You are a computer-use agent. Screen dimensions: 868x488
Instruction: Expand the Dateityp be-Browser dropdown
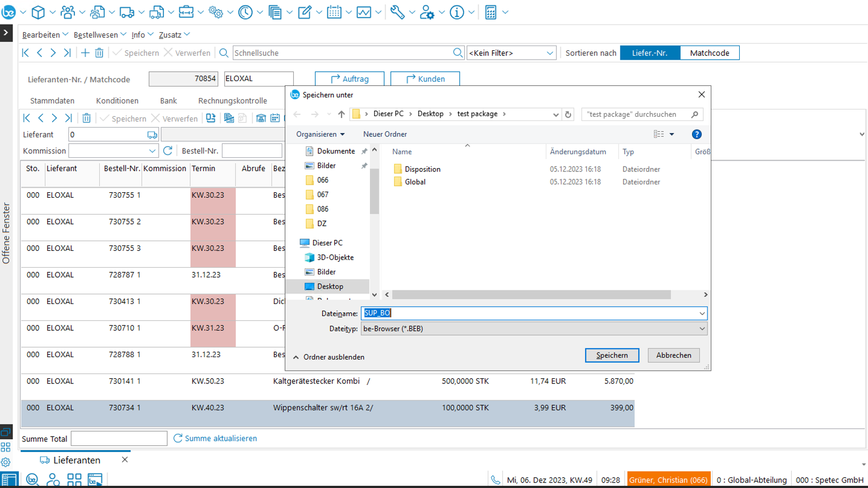701,329
